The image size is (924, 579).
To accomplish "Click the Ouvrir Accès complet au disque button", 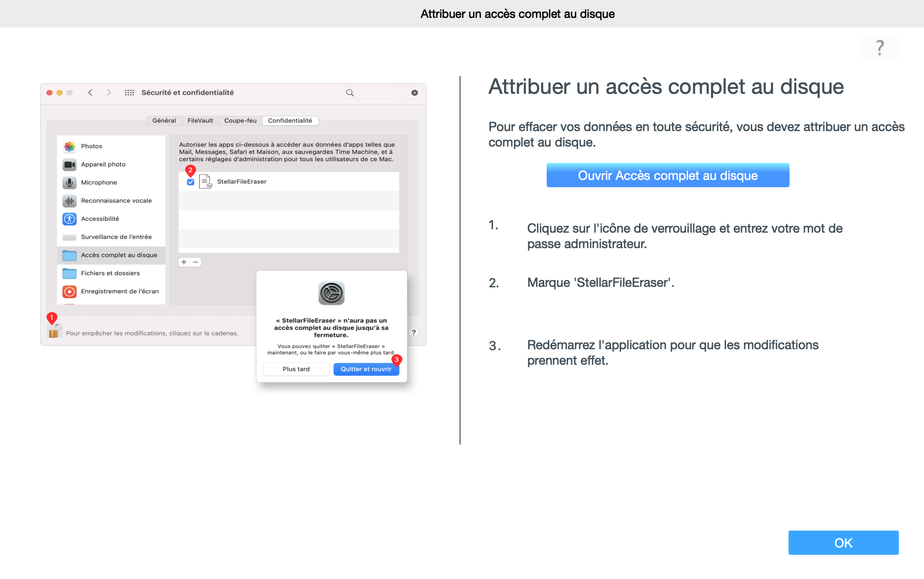I will (x=668, y=175).
